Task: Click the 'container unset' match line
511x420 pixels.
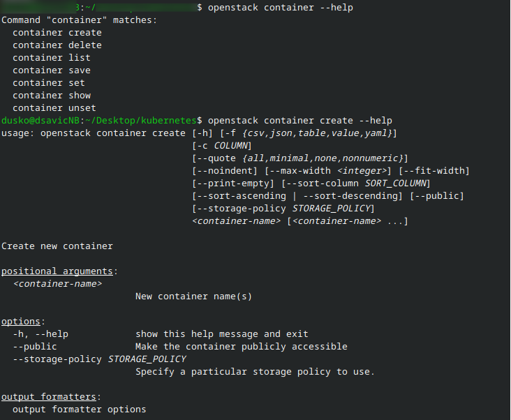Action: click(54, 108)
